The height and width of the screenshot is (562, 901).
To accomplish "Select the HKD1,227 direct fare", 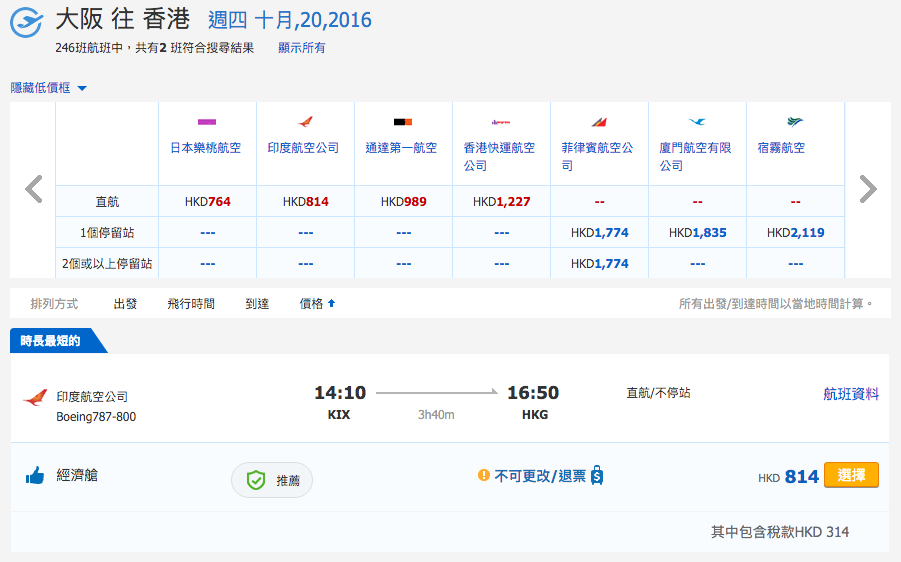I will click(502, 202).
